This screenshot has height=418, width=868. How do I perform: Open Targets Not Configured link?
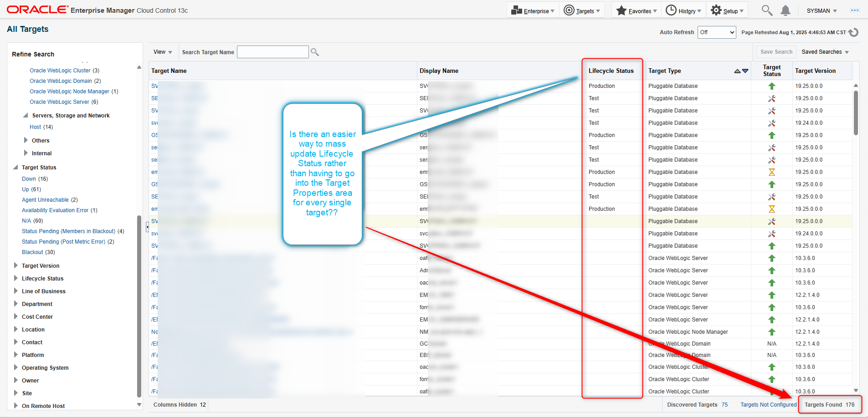tap(769, 405)
